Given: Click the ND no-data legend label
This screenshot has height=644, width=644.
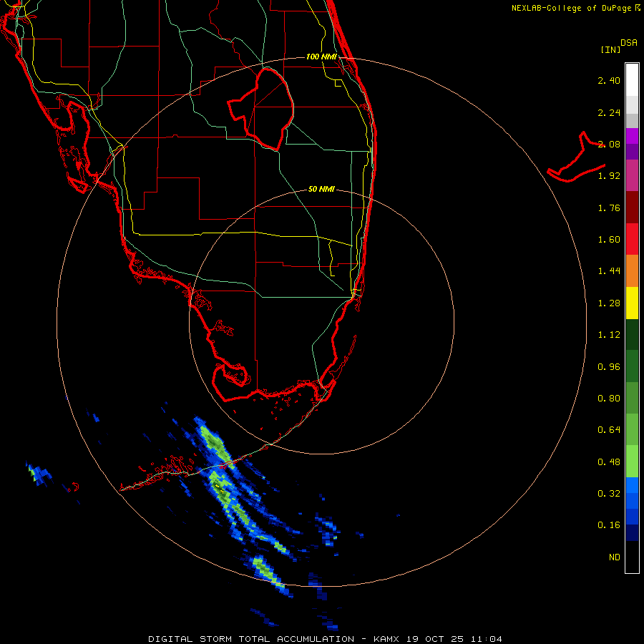Looking at the screenshot, I should tap(615, 557).
